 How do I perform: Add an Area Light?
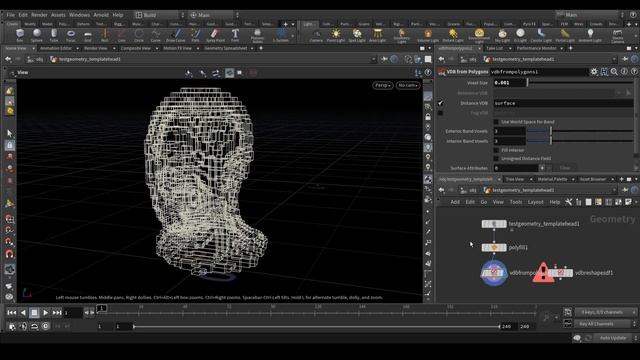pyautogui.click(x=378, y=35)
